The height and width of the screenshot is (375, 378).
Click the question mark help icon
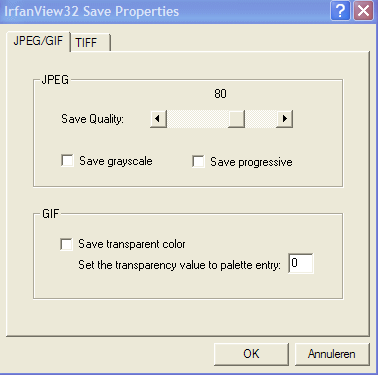click(x=340, y=11)
